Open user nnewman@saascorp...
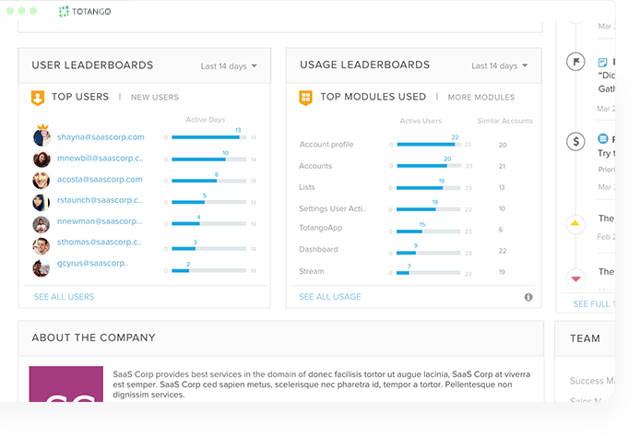 click(x=100, y=221)
